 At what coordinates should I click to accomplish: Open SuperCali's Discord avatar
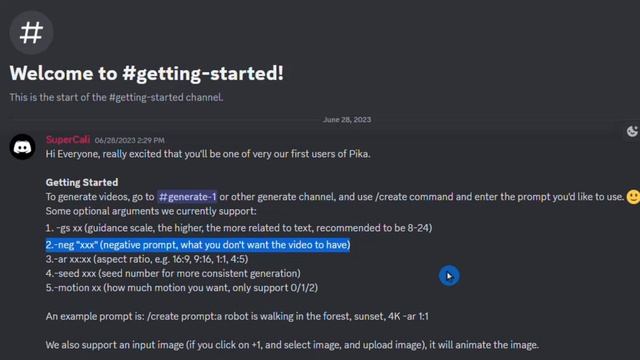pos(22,147)
